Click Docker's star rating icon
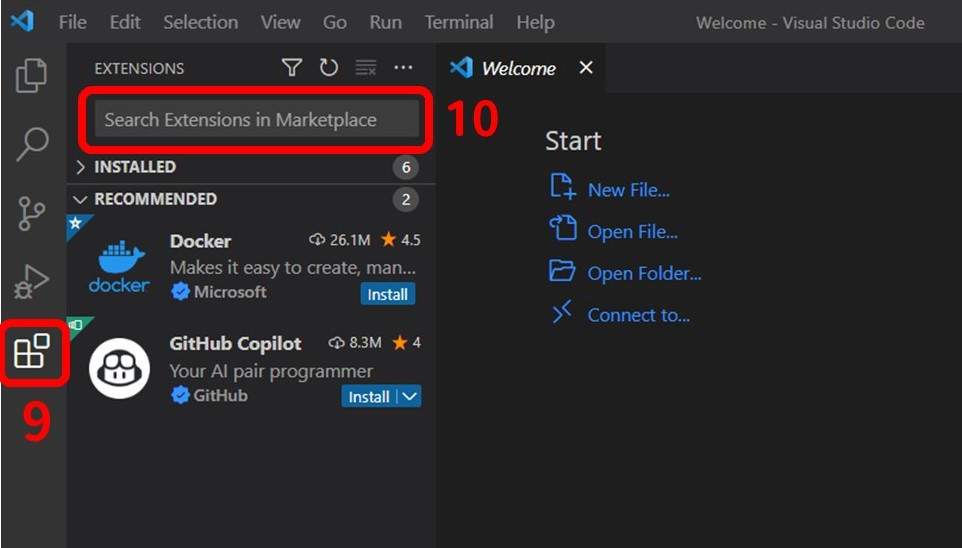Screen dimensions: 962x548 388,239
